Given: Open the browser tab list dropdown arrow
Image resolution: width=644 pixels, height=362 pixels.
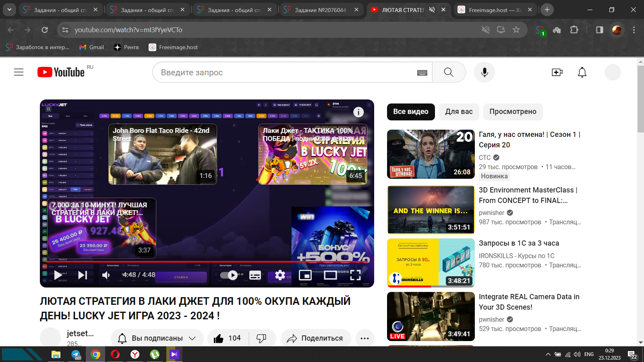Looking at the screenshot, I should 9,10.
